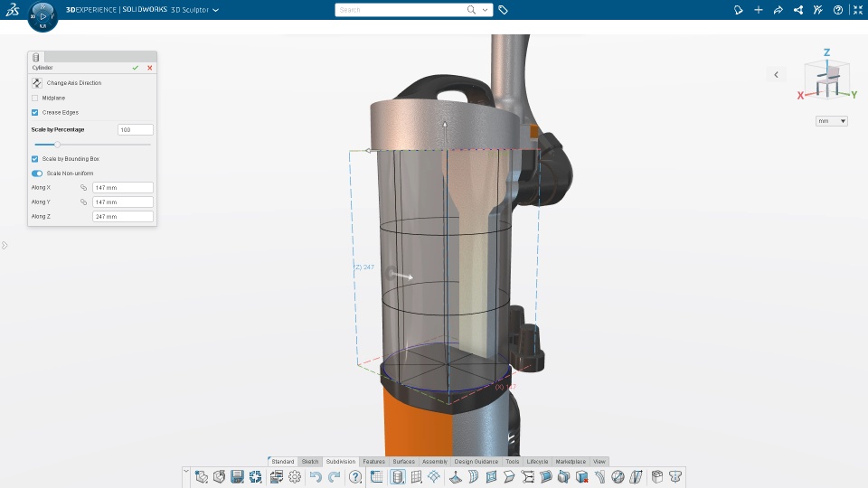
Task: Open the search options dropdown arrow
Action: [485, 10]
